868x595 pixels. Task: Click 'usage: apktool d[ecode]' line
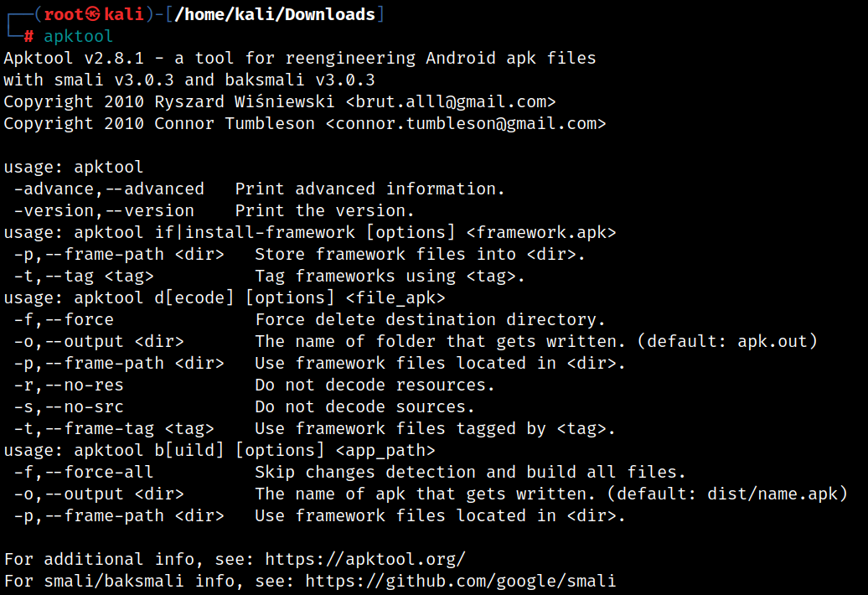pos(225,297)
